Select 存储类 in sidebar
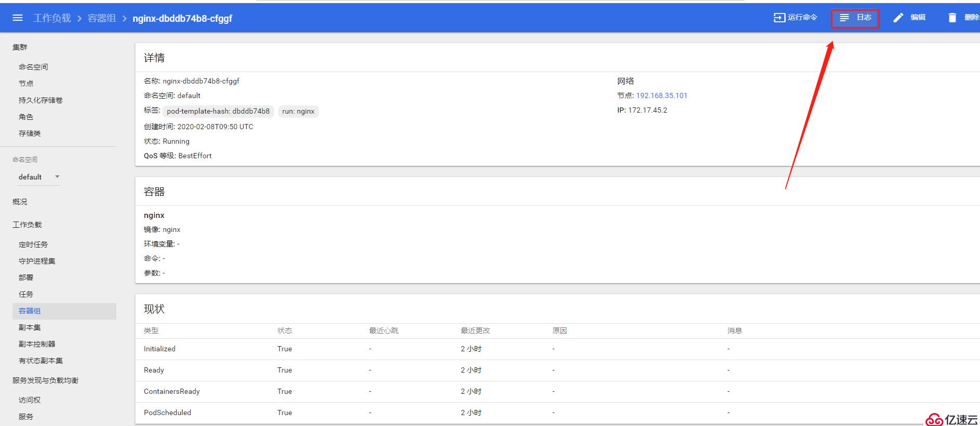This screenshot has width=980, height=426. tap(30, 133)
